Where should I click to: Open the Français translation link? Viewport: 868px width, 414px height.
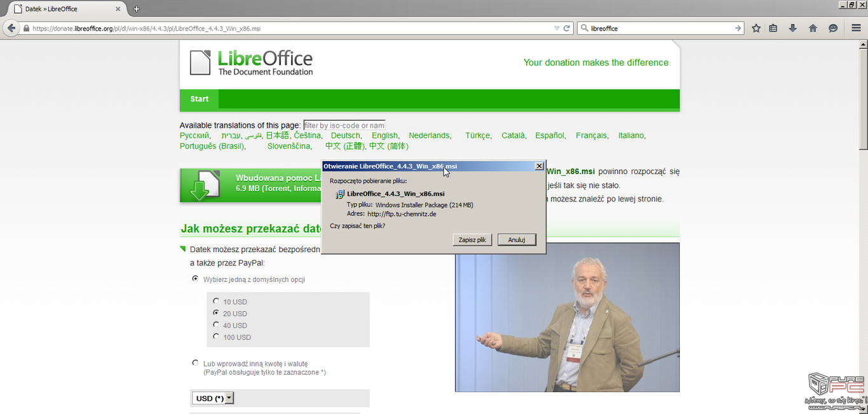[x=591, y=135]
